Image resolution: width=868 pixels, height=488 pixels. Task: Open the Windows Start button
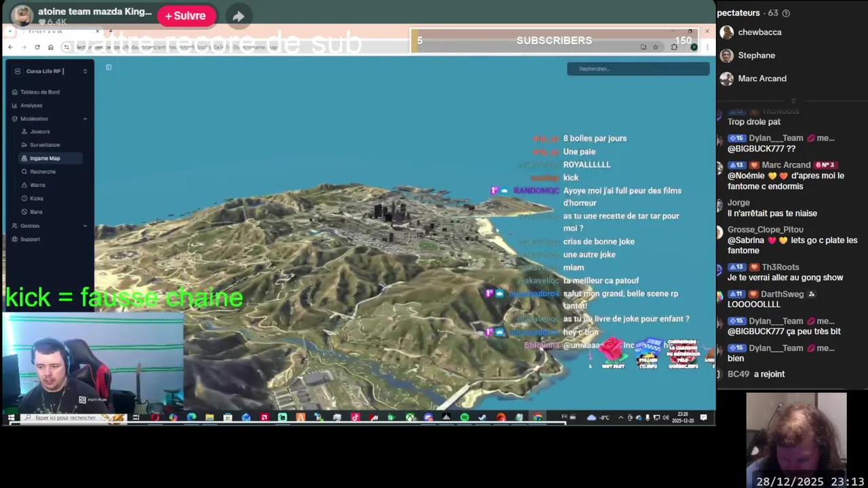[x=12, y=418]
